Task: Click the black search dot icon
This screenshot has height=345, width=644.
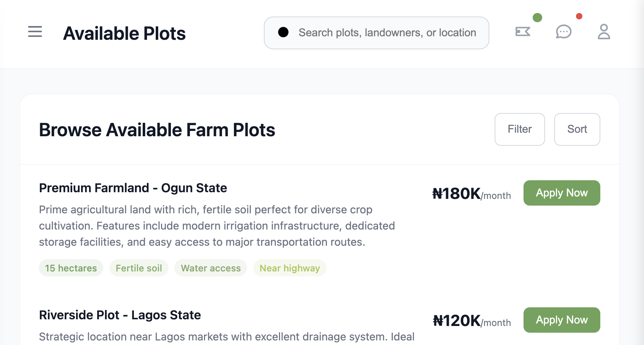Action: click(x=283, y=32)
